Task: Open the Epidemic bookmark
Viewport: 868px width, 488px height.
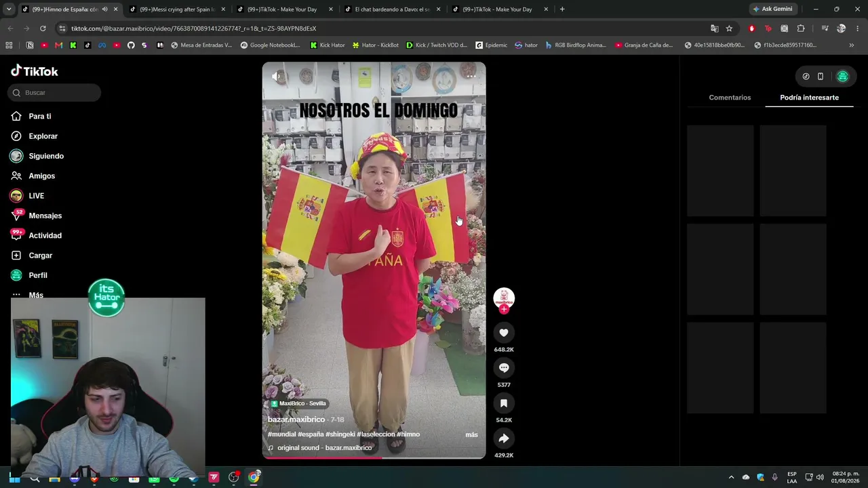Action: (x=491, y=45)
